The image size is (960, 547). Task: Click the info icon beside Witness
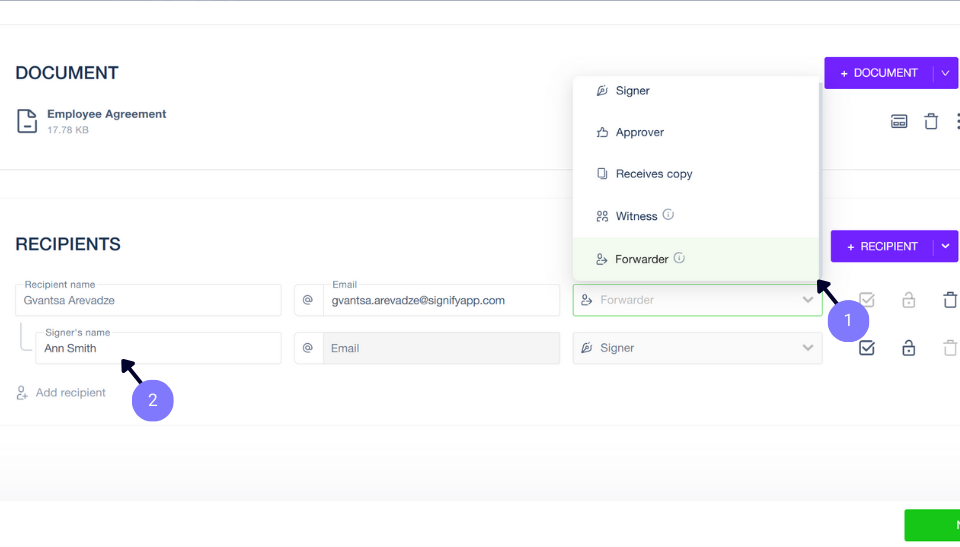pyautogui.click(x=668, y=215)
